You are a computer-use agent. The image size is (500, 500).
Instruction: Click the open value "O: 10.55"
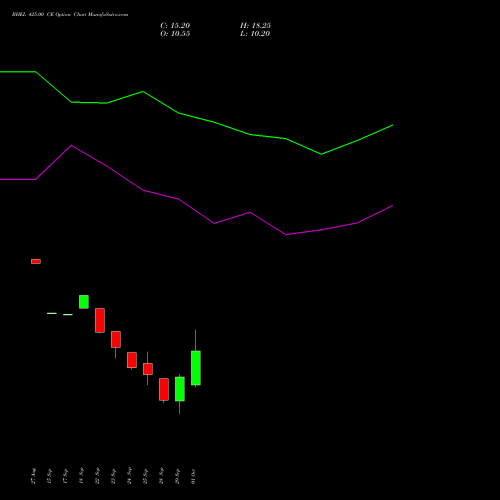175,34
